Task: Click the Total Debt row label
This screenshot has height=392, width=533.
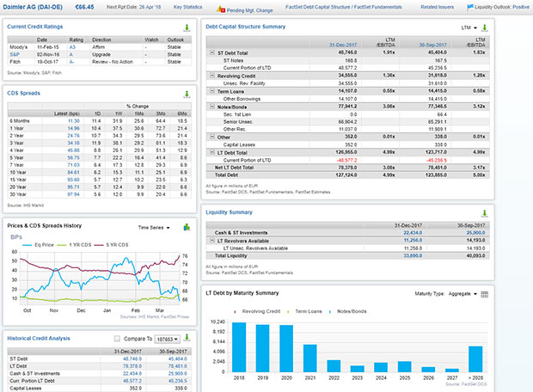Action: (226, 175)
